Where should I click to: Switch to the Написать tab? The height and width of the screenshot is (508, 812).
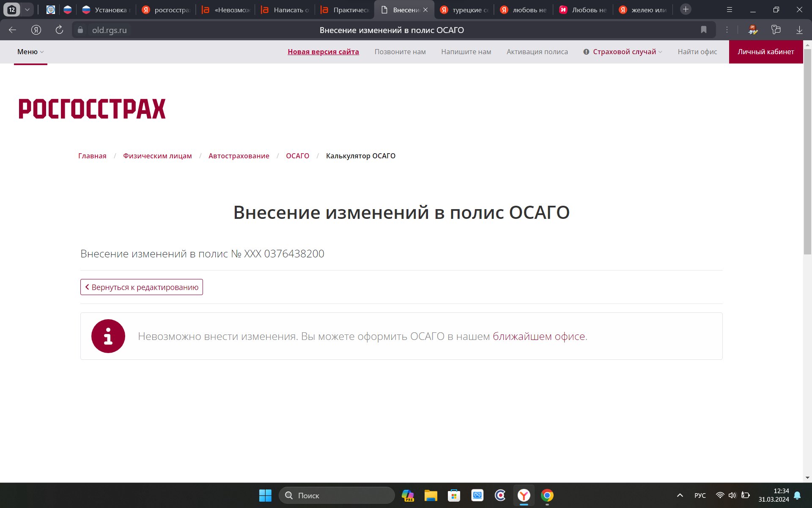click(x=285, y=10)
